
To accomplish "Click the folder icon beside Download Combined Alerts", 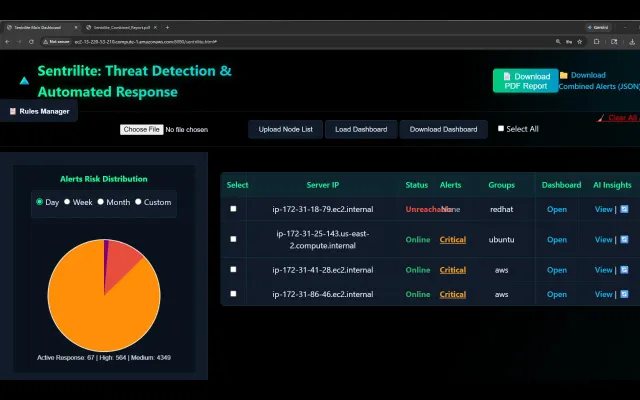I will 564,75.
